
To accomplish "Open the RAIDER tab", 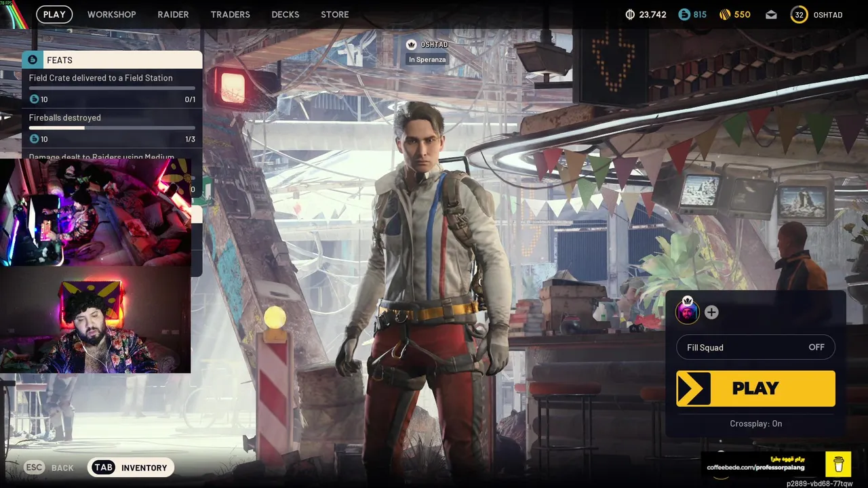I will click(173, 14).
